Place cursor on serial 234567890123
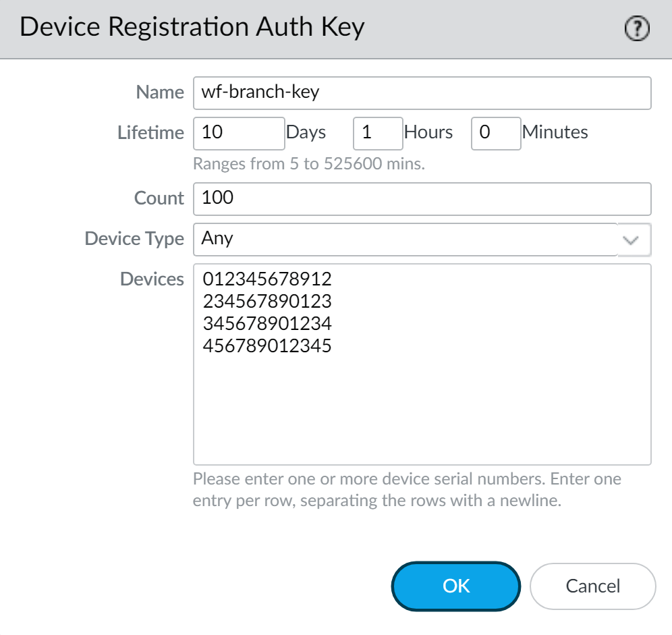 point(267,302)
